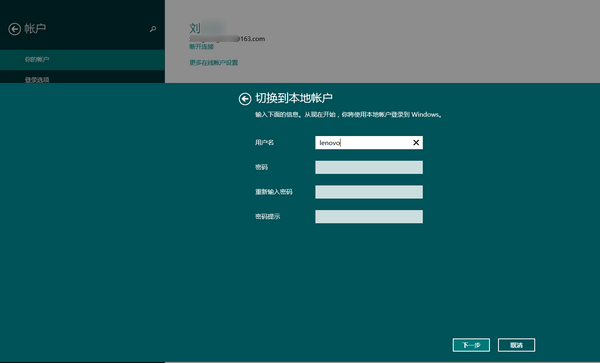Click back arrow beside 切换到本地帐户 heading
The width and height of the screenshot is (600, 363).
click(245, 99)
